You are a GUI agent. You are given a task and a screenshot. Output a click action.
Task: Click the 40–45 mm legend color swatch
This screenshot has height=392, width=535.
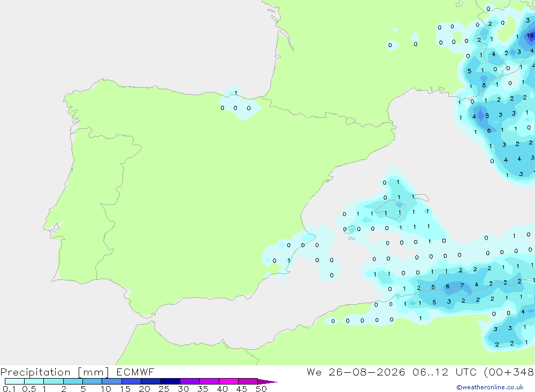pyautogui.click(x=228, y=381)
